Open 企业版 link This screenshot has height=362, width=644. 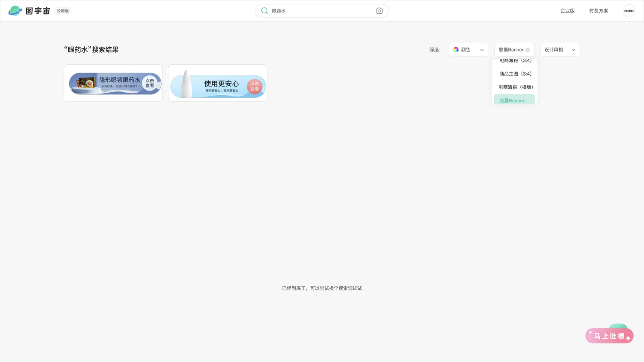567,11
